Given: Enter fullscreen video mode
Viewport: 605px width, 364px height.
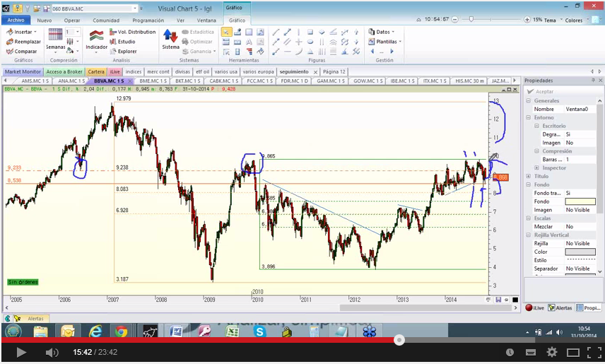Looking at the screenshot, I should (594, 352).
